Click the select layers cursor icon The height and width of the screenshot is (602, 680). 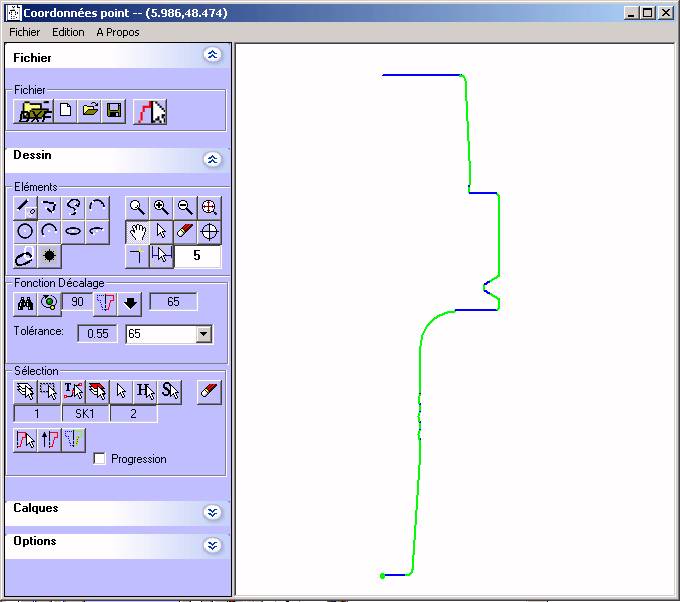pyautogui.click(x=25, y=392)
